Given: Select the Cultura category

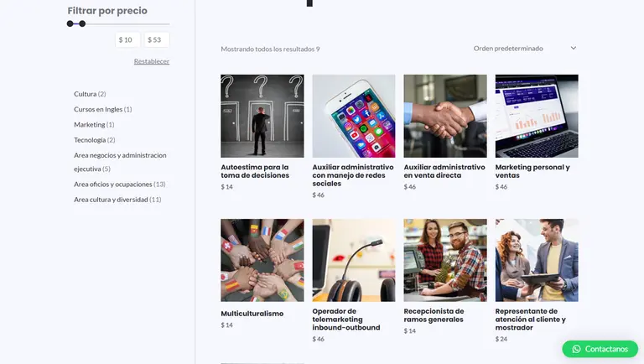Looking at the screenshot, I should pos(85,94).
